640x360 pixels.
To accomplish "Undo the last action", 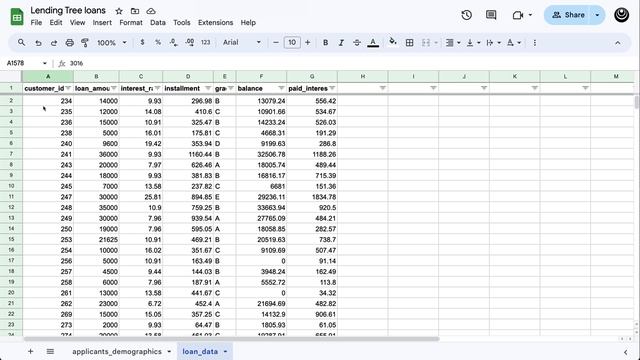I will 38,42.
